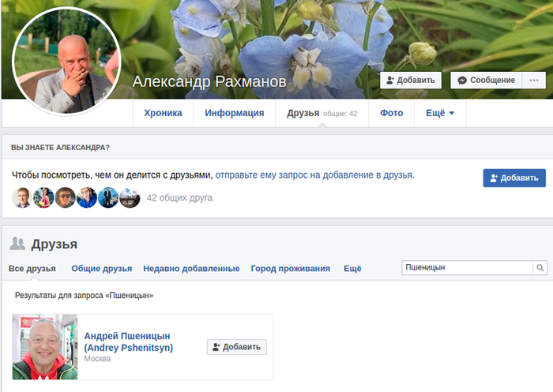This screenshot has height=392, width=553.
Task: Open the Информация tab
Action: click(x=234, y=113)
